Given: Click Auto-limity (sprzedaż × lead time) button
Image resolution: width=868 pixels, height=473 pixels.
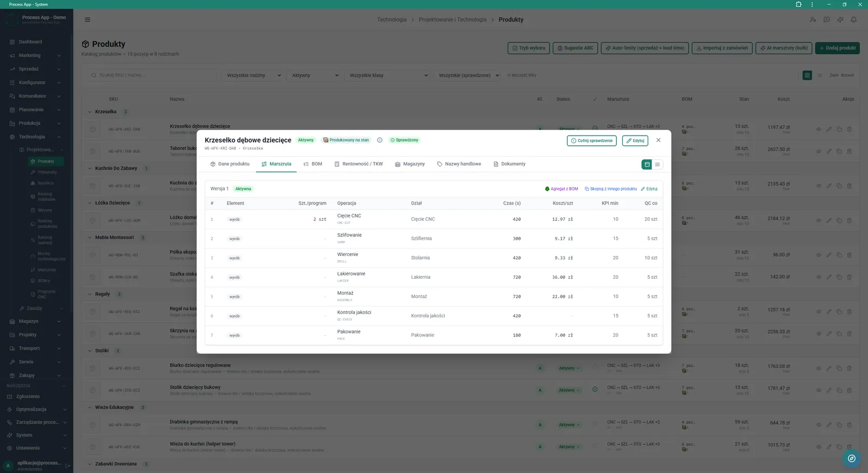Looking at the screenshot, I should (645, 48).
